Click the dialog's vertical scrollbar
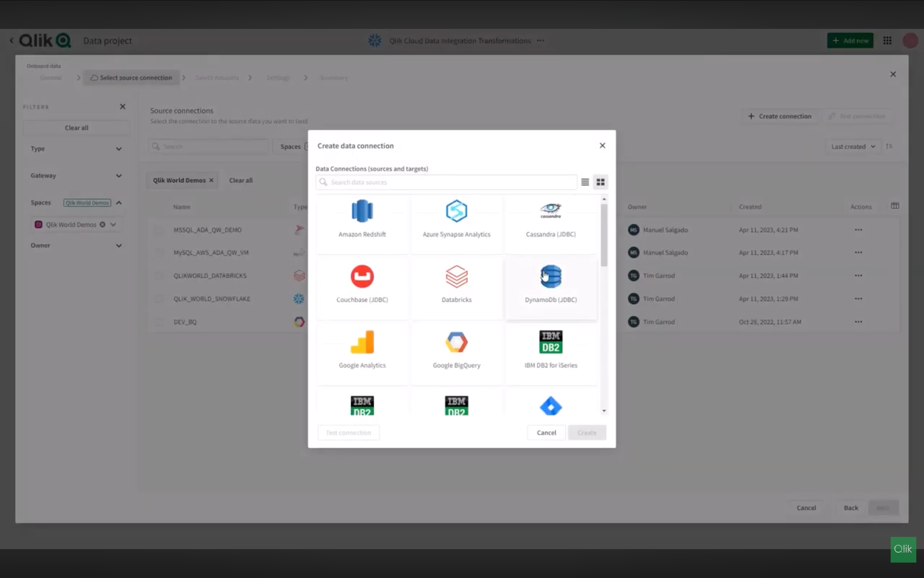The height and width of the screenshot is (578, 924). coord(604,236)
